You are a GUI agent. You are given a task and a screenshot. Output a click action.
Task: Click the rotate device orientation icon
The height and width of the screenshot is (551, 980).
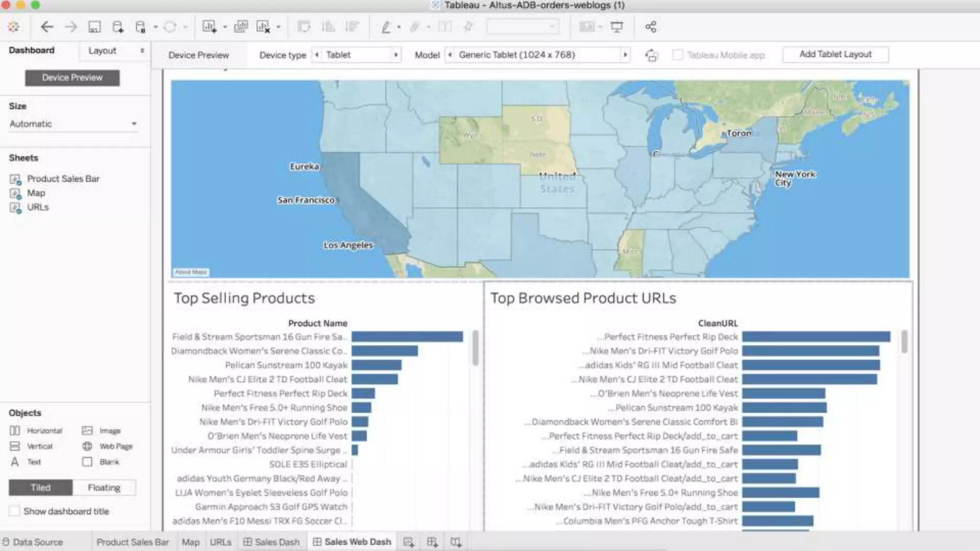(651, 55)
